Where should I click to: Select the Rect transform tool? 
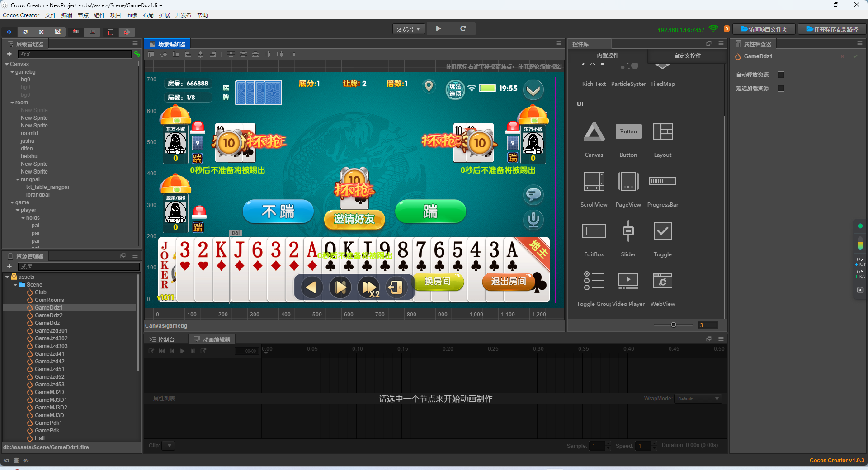coord(57,32)
